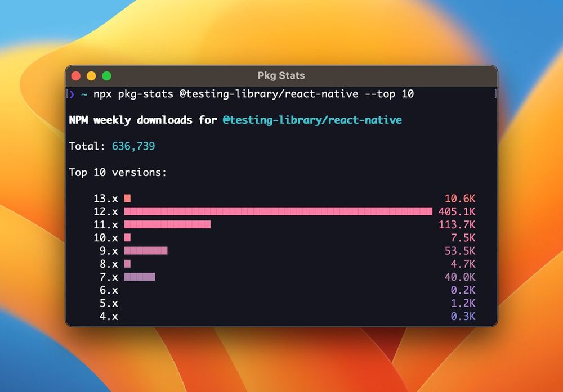Click the Pkg Stats window title
The height and width of the screenshot is (392, 563).
point(281,76)
